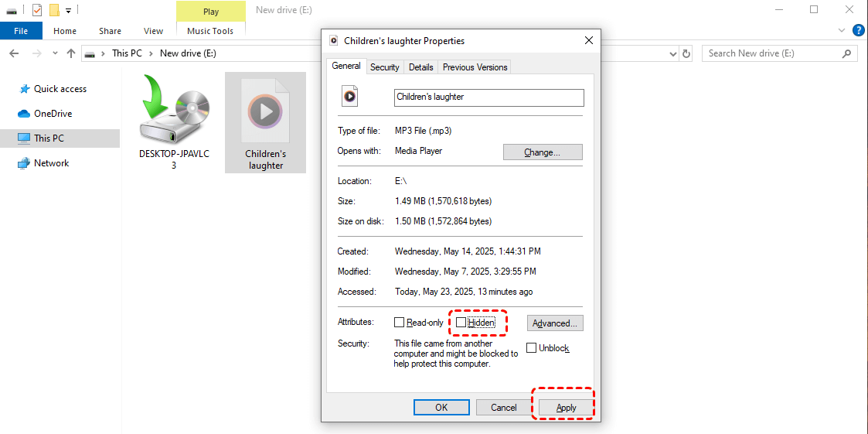Screen dimensions: 868x434
Task: Click the Created date value
Action: pos(467,251)
